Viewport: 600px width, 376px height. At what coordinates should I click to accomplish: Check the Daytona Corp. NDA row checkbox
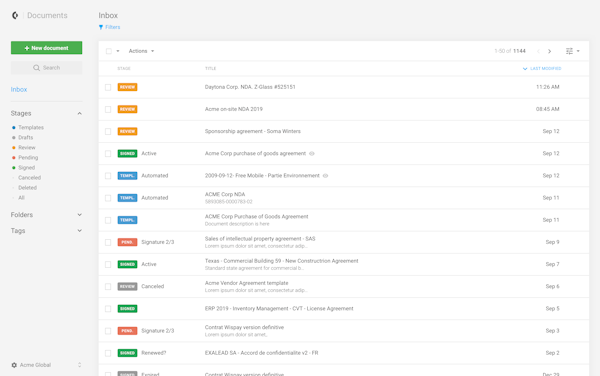pos(108,87)
